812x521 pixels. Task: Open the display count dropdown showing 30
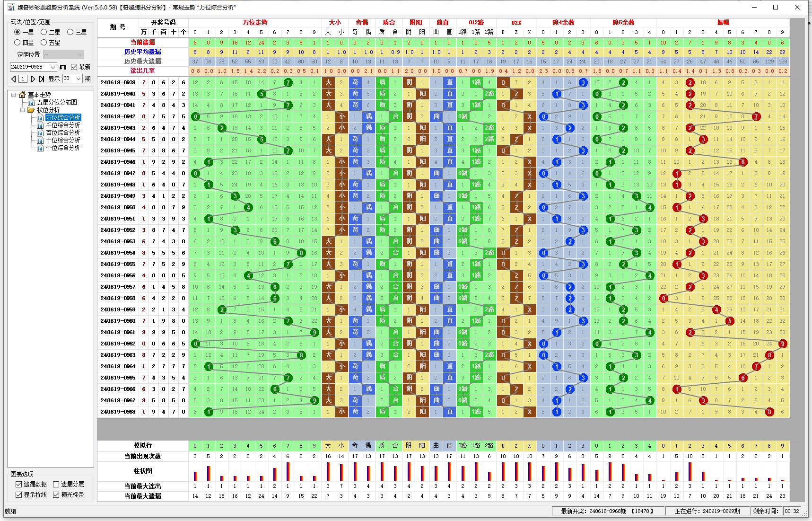click(x=78, y=79)
